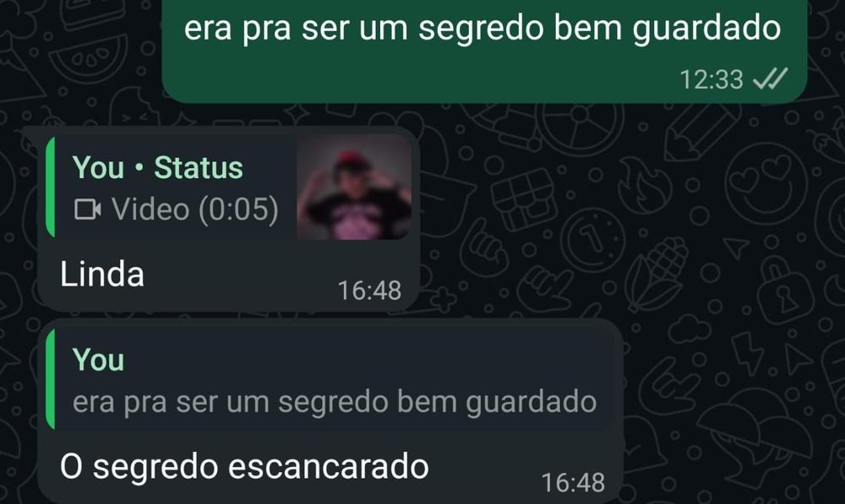The height and width of the screenshot is (504, 845).
Task: Tap the "You" name in second quoted reply
Action: click(x=98, y=359)
